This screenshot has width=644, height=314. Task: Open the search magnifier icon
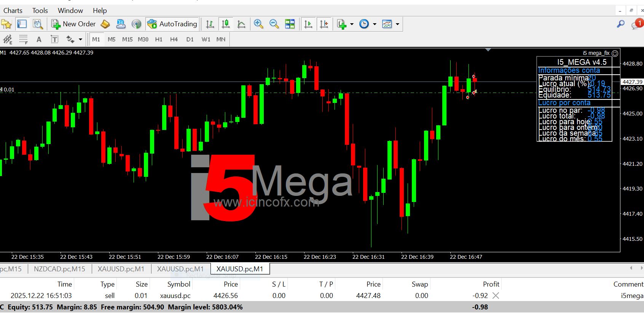point(621,24)
